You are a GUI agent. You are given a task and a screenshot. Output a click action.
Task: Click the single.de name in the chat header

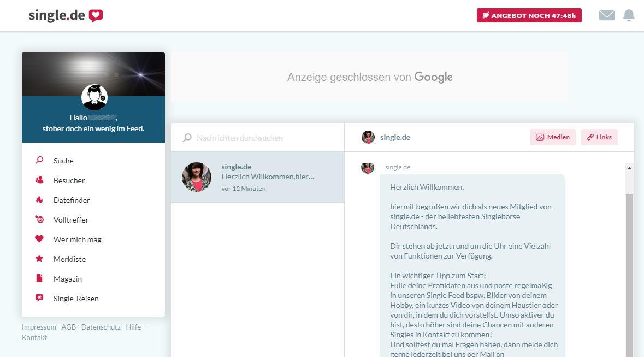pyautogui.click(x=395, y=137)
